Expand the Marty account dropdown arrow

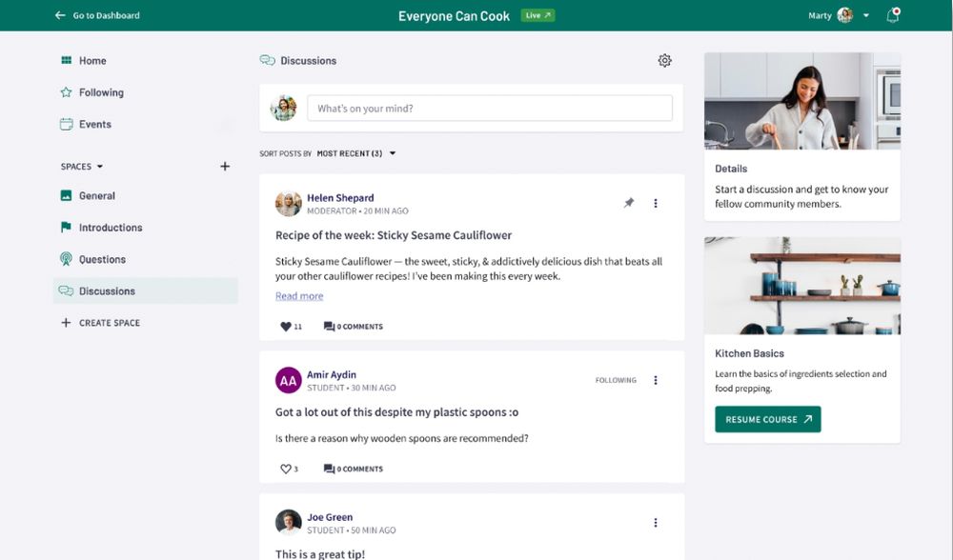click(866, 16)
